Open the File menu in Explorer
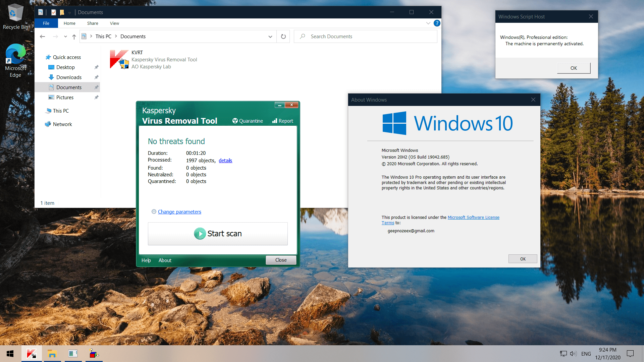 (46, 23)
